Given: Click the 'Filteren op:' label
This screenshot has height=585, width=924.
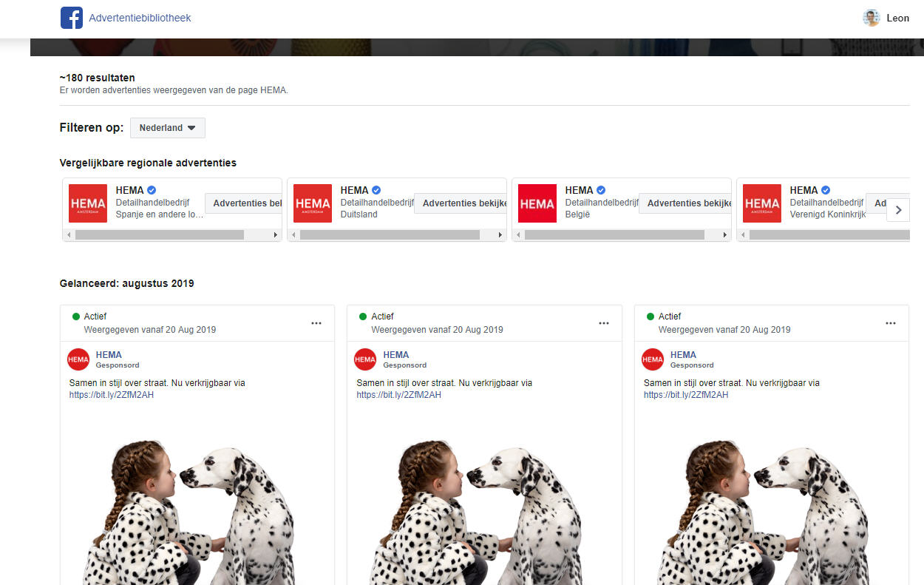Looking at the screenshot, I should [x=92, y=128].
